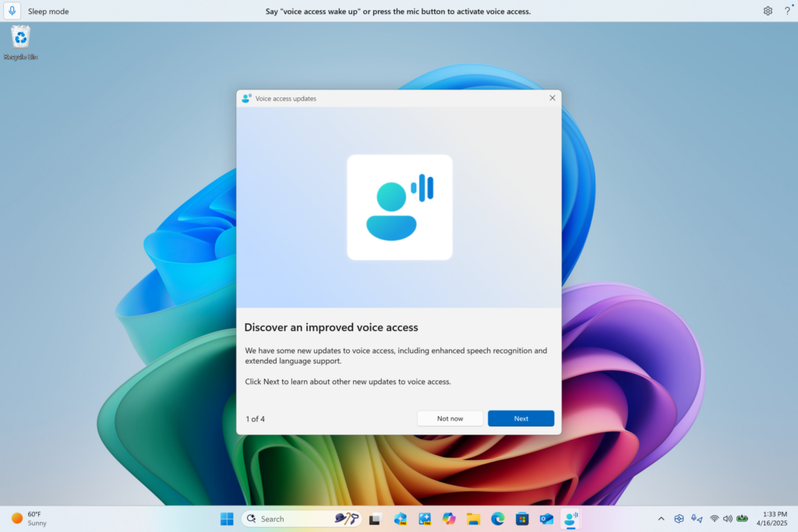Open Outlook from the taskbar
The width and height of the screenshot is (798, 532).
click(546, 518)
